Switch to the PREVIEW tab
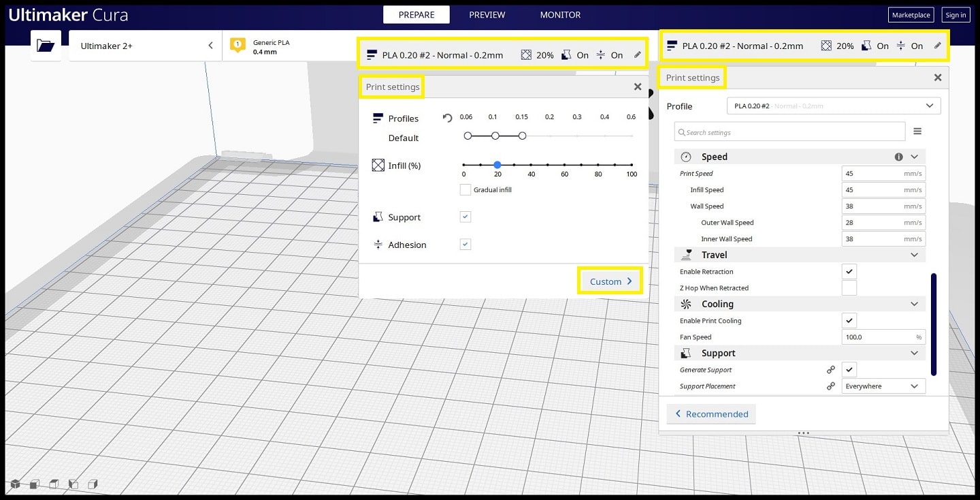This screenshot has height=500, width=980. pyautogui.click(x=487, y=14)
